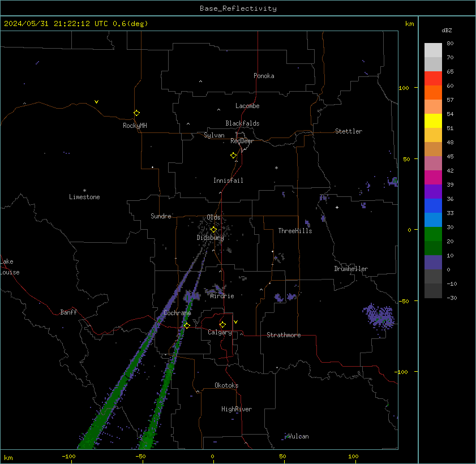Viewport: 476px width, 464px height.
Task: Click the yellow diamond marker near RockyMH
Action: (x=136, y=113)
